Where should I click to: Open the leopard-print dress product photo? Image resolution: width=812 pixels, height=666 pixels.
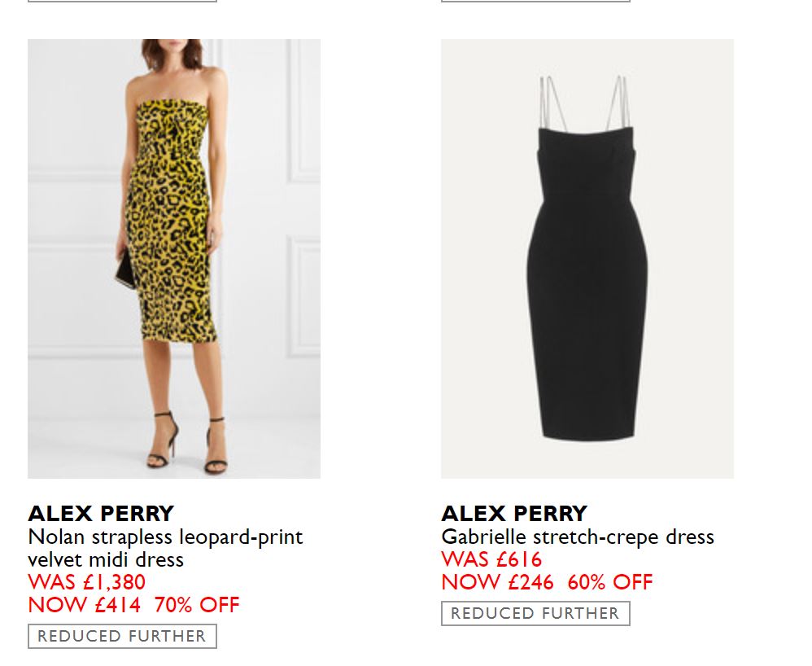click(173, 258)
